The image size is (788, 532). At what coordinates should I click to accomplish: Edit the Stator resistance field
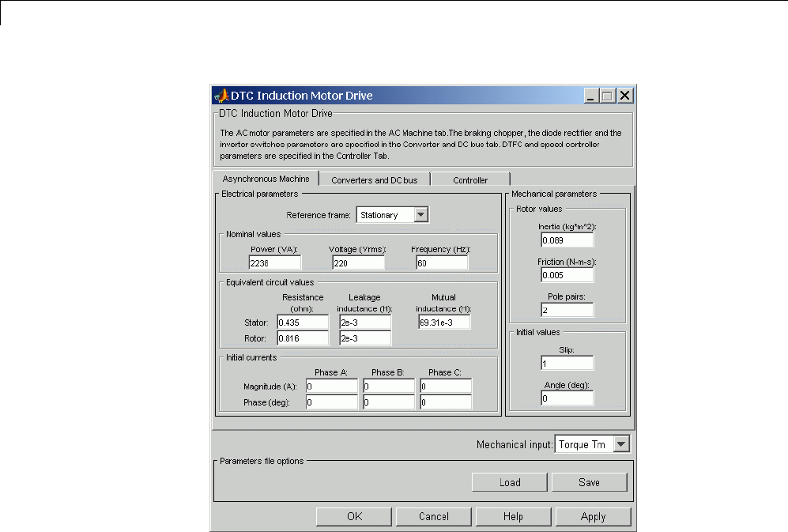303,323
